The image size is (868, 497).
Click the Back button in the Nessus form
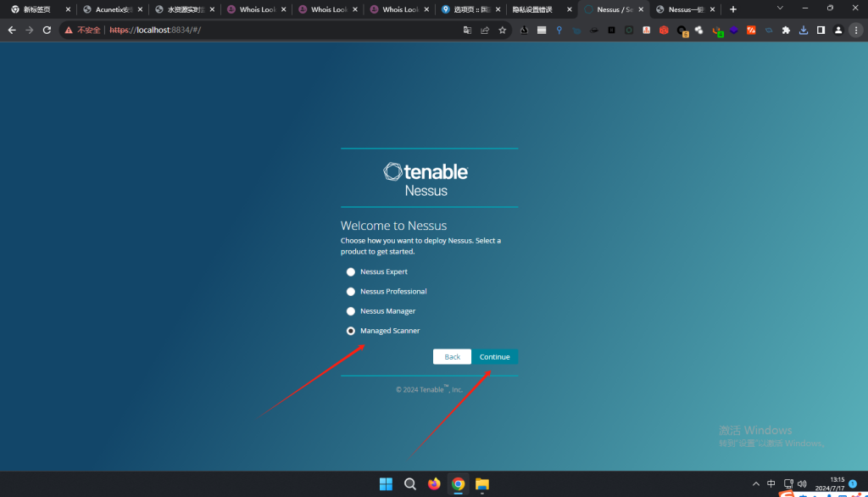click(452, 357)
